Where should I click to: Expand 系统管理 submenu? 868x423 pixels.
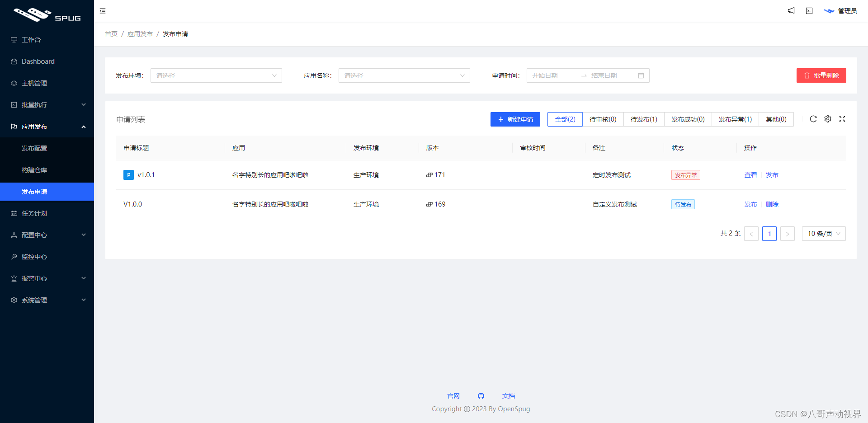tap(47, 300)
